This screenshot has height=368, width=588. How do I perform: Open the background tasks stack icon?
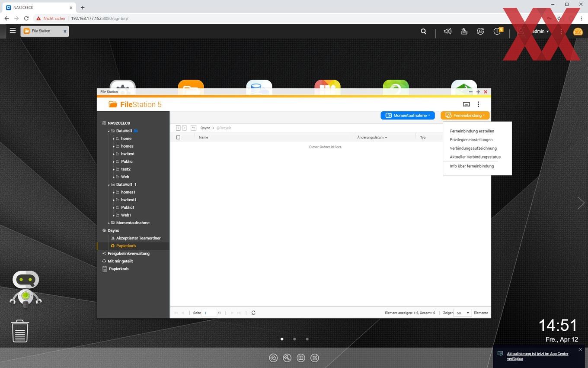[x=464, y=31]
